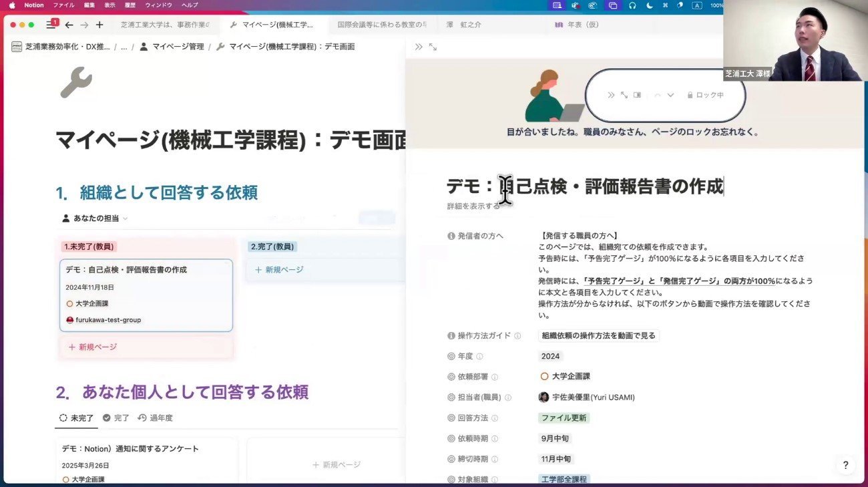Select the 完了 view tab
This screenshot has width=868, height=487.
(x=116, y=418)
